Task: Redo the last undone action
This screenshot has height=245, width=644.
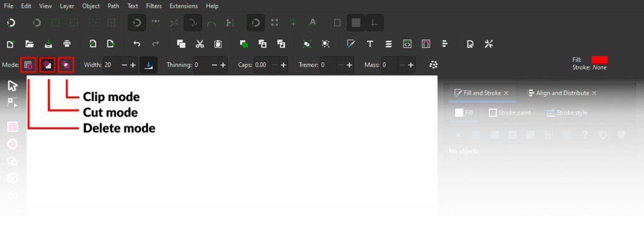Action: 156,44
